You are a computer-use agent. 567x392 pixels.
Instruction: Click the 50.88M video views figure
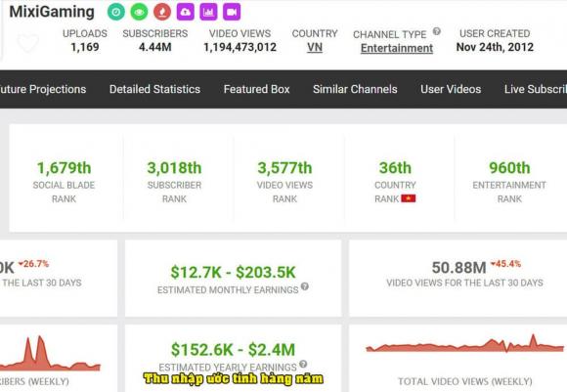coord(458,268)
